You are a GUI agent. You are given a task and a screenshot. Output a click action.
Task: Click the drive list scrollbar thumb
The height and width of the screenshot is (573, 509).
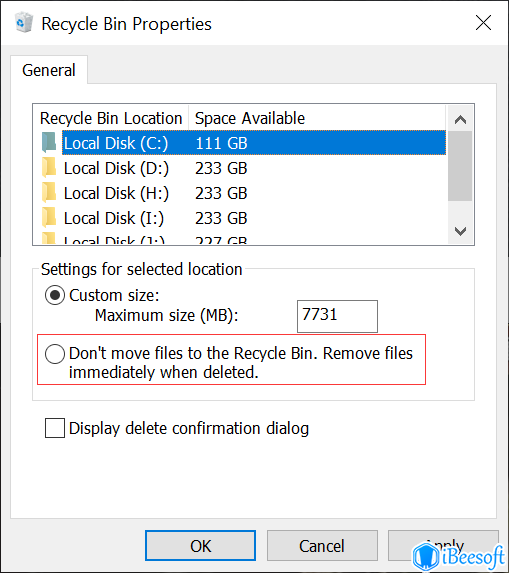coord(460,166)
